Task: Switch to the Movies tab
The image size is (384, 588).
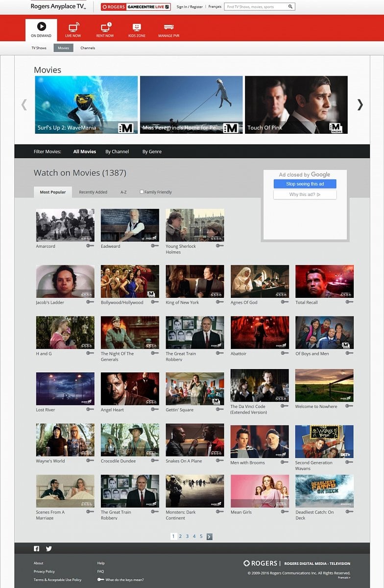Action: (x=64, y=48)
